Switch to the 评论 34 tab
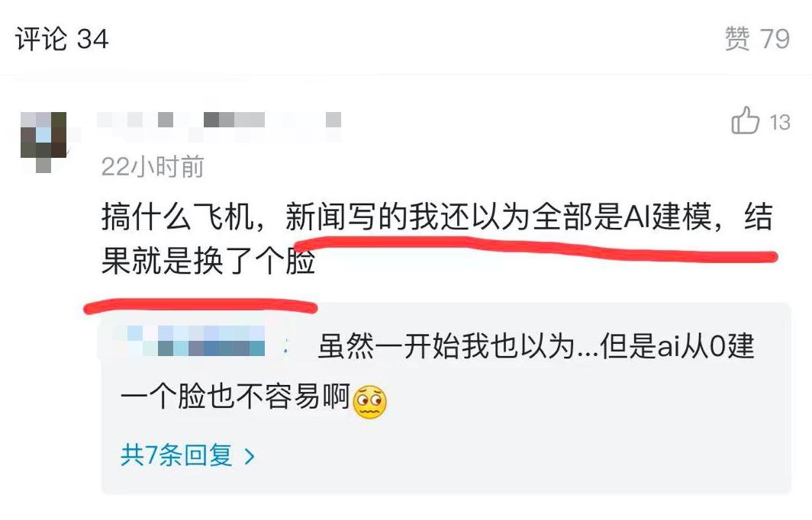Viewport: 812px width, 520px height. pyautogui.click(x=62, y=39)
